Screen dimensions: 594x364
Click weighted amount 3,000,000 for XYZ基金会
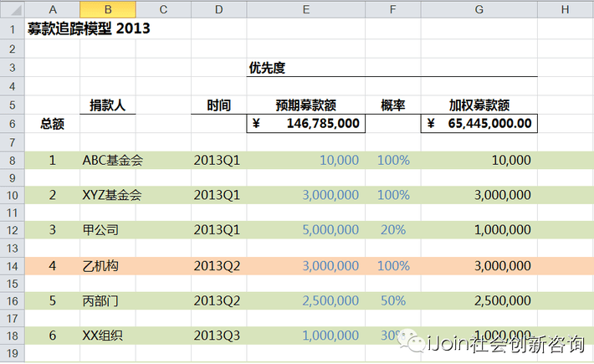[x=503, y=195]
